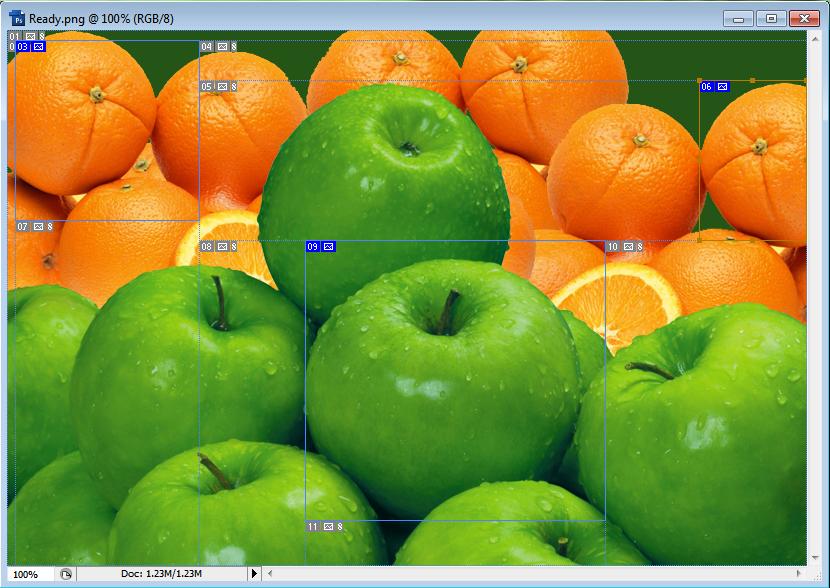The height and width of the screenshot is (588, 830).
Task: Open the status bar info popup arrow
Action: click(255, 573)
